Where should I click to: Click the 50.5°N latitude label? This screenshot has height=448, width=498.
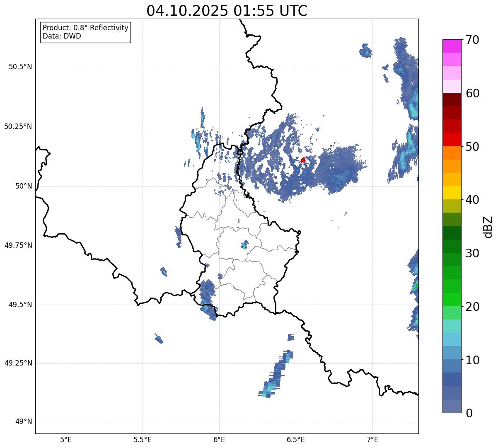pyautogui.click(x=20, y=67)
